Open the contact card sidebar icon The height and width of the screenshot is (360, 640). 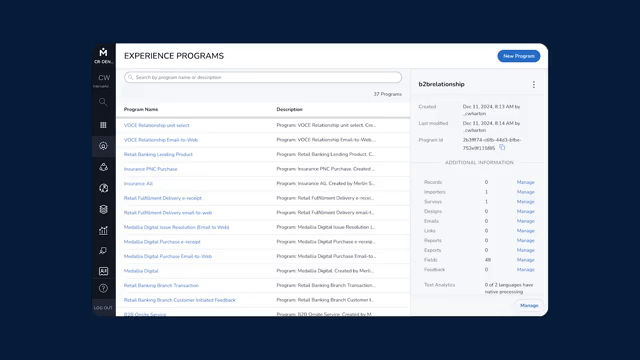pos(103,271)
